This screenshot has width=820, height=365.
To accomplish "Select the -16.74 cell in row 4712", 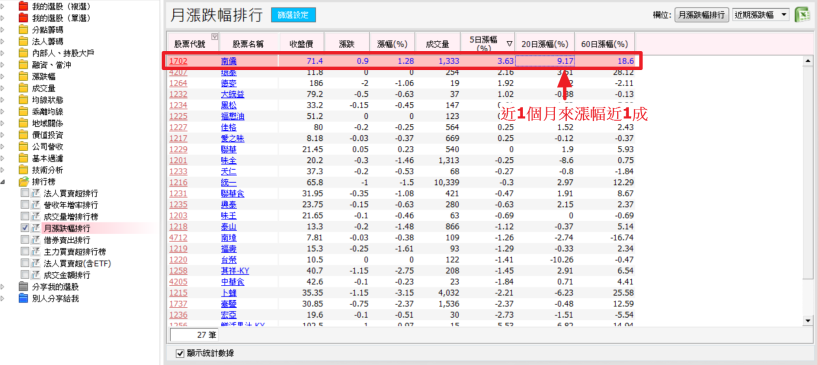I will [x=605, y=237].
